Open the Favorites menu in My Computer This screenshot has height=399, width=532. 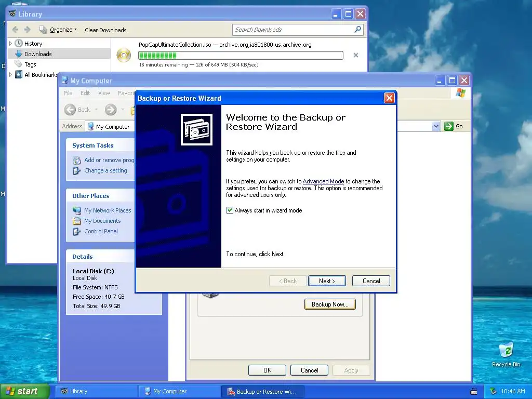(126, 93)
